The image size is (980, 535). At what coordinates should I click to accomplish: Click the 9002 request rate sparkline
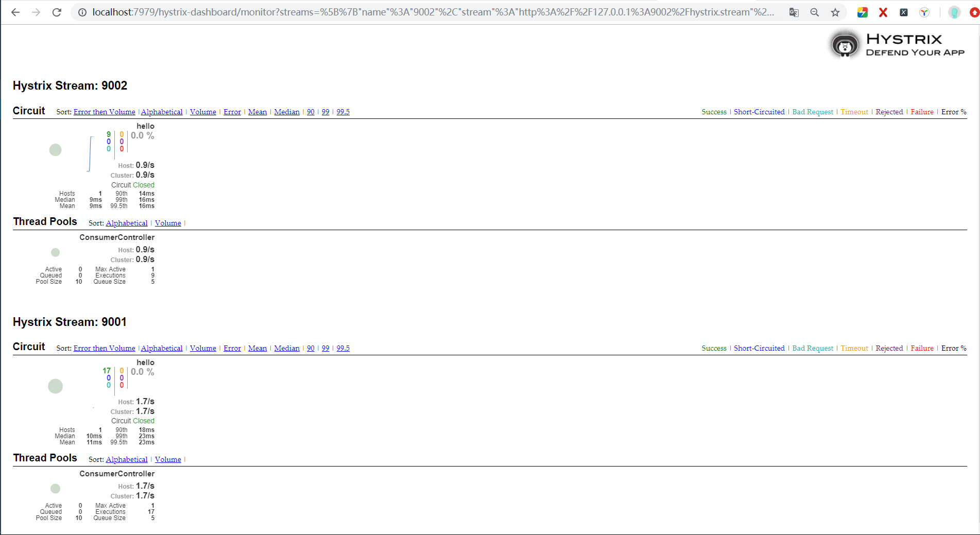pyautogui.click(x=91, y=153)
